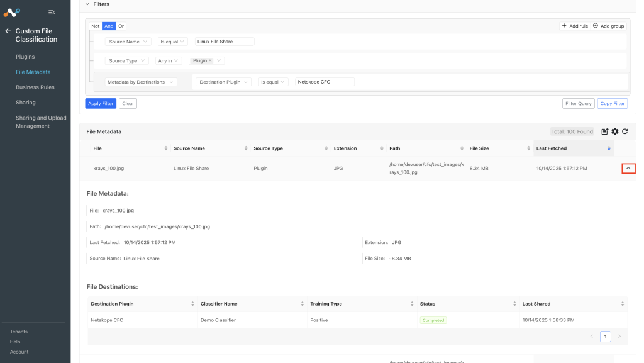Image resolution: width=644 pixels, height=363 pixels.
Task: Sort by Last Fetched column arrows
Action: [x=609, y=148]
